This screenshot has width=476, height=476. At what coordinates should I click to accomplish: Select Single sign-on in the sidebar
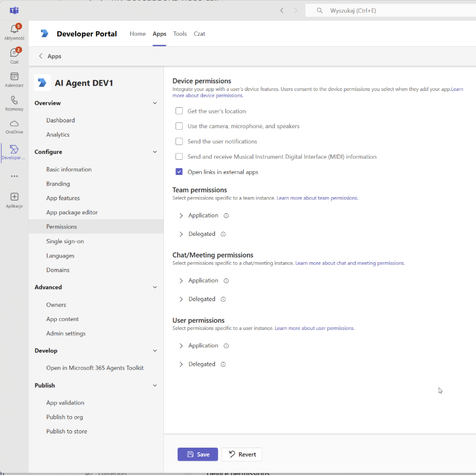(x=65, y=241)
